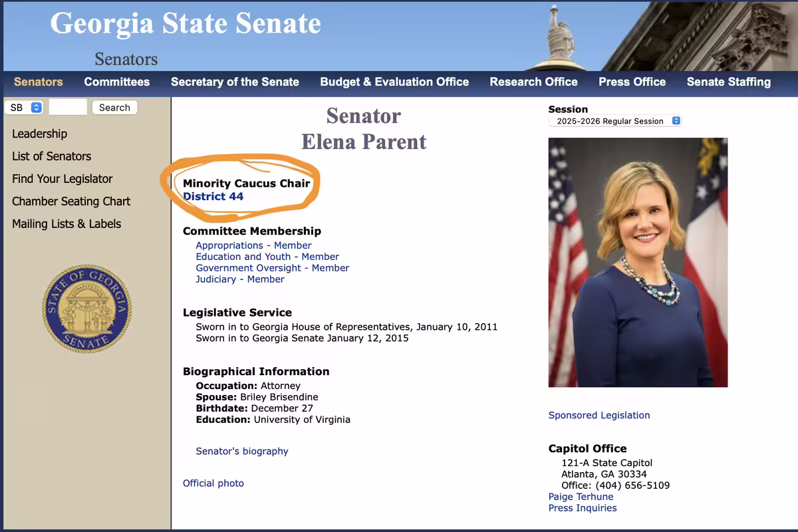The height and width of the screenshot is (532, 798).
Task: Click the senator's portrait photo
Action: point(638,263)
